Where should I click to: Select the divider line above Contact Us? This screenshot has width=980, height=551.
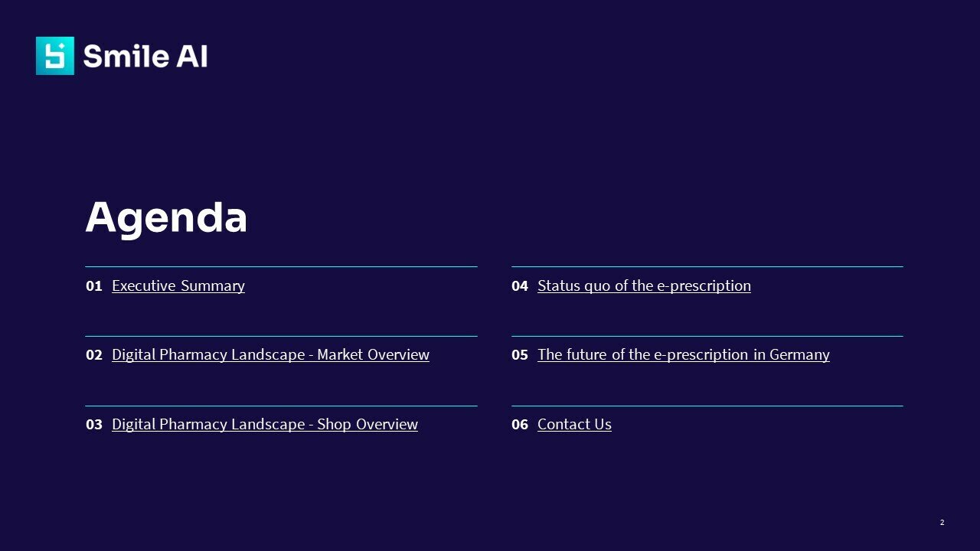[707, 406]
